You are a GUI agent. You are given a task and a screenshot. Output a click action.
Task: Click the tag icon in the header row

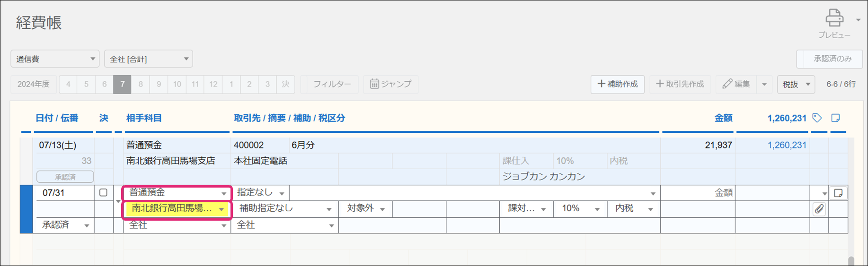(817, 118)
